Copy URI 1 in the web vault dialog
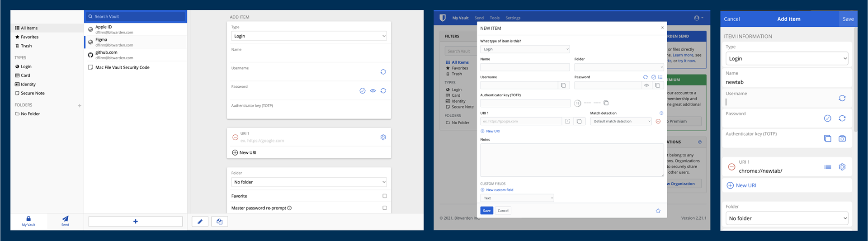The width and height of the screenshot is (868, 241). pos(579,121)
